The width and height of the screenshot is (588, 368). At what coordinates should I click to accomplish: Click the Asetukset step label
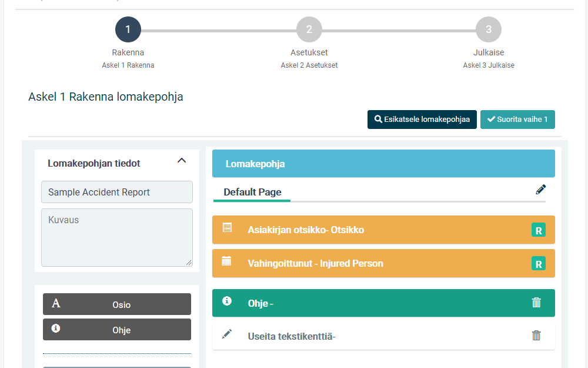309,52
